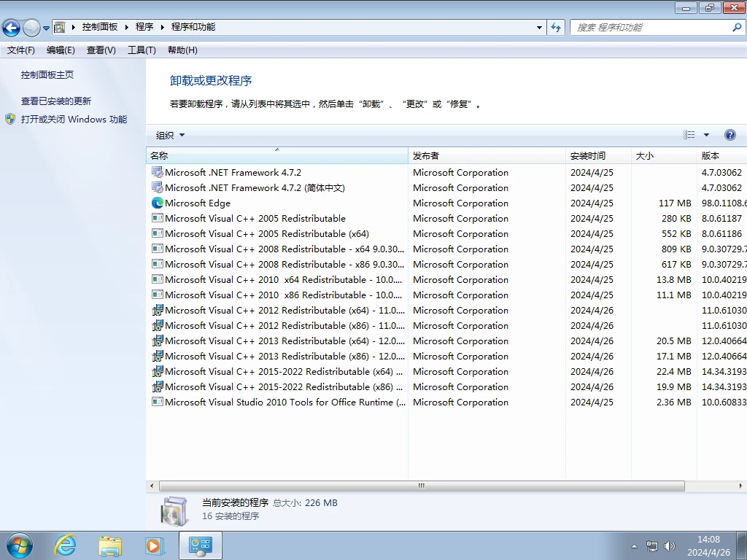Select Visual C++ 2005 Redistributable icon
This screenshot has height=560, width=747.
[158, 218]
